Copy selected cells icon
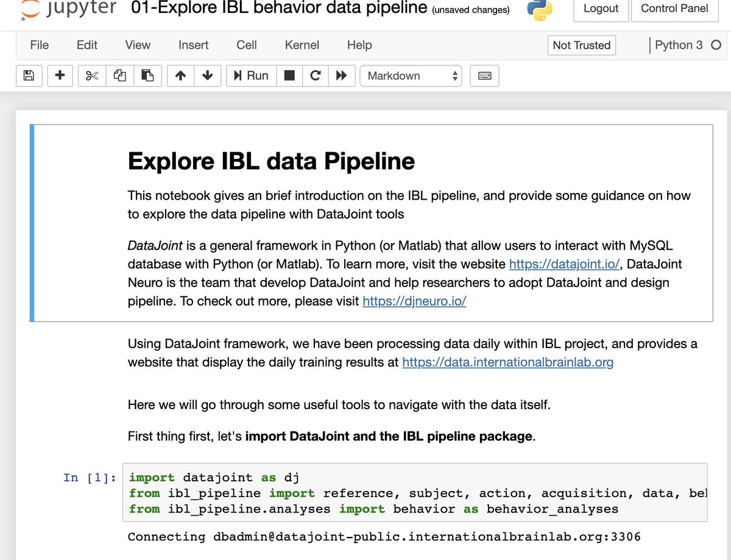This screenshot has height=560, width=731. pyautogui.click(x=120, y=75)
